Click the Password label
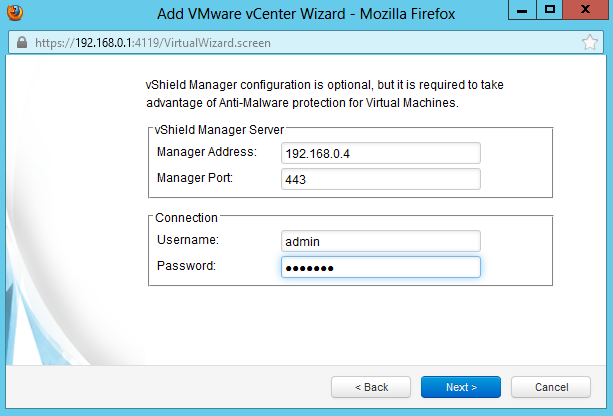 click(x=187, y=265)
